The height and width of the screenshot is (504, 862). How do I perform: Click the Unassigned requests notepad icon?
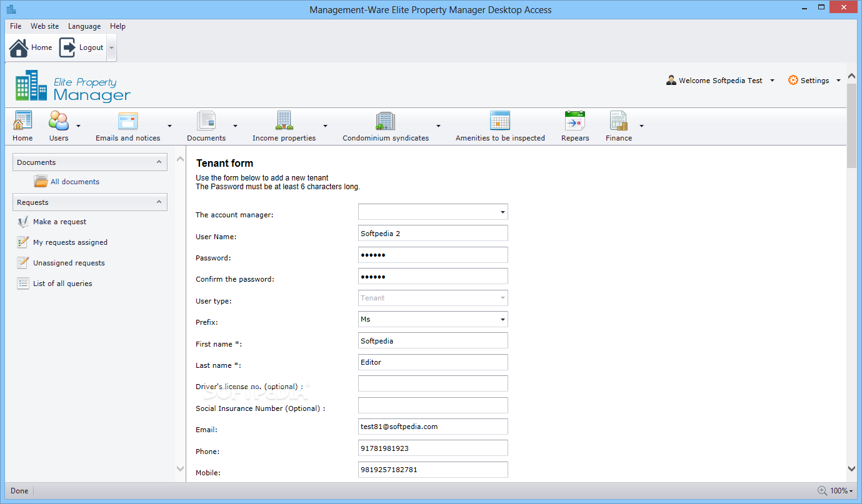point(23,263)
